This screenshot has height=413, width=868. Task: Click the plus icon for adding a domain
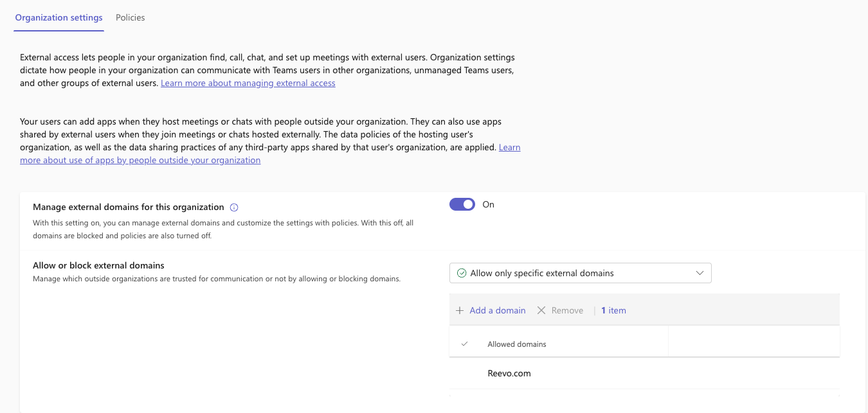(x=460, y=311)
